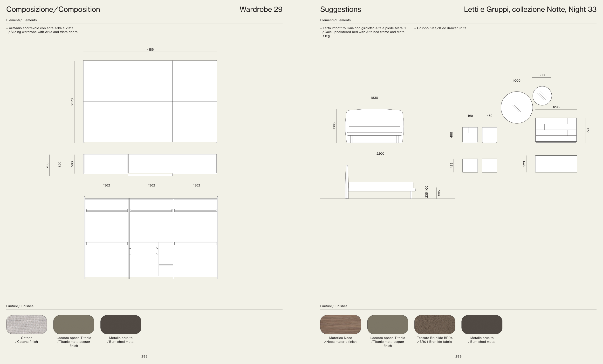Select the Gaia bed front view drawing
This screenshot has height=364, width=603.
click(x=374, y=126)
